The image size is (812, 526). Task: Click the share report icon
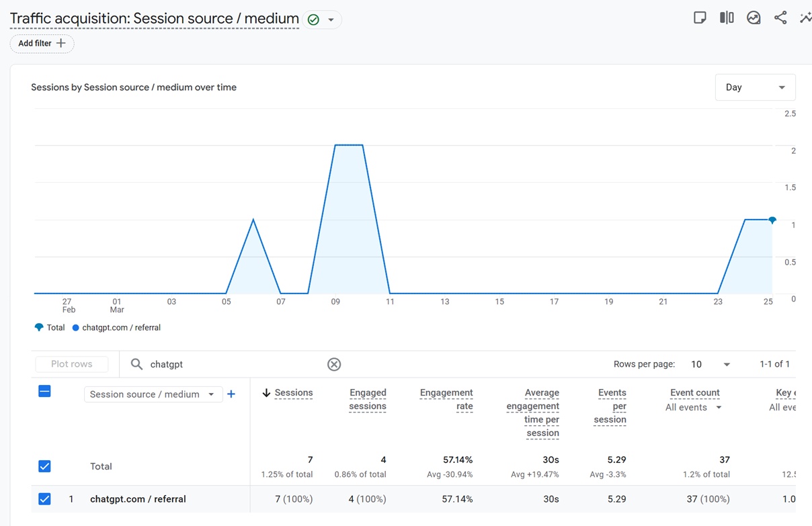[780, 18]
